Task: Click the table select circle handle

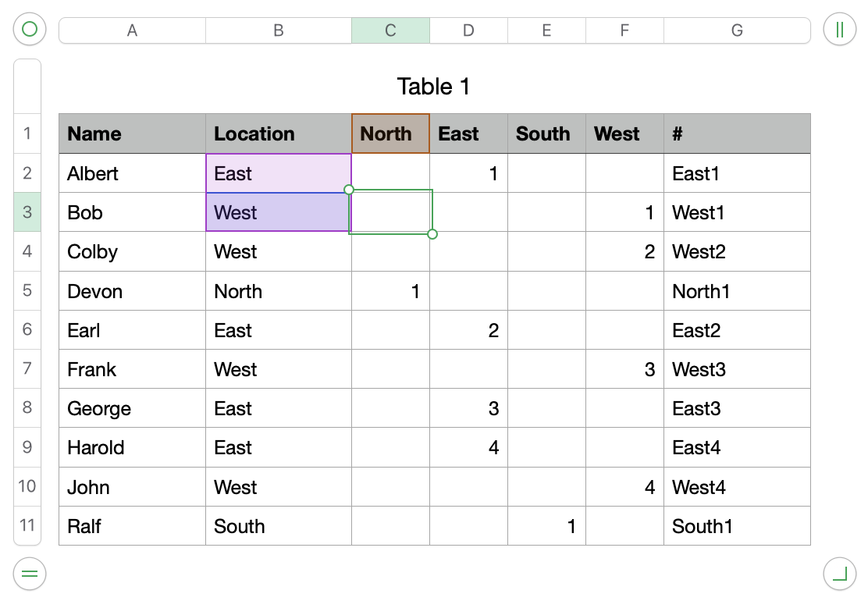Action: tap(30, 30)
